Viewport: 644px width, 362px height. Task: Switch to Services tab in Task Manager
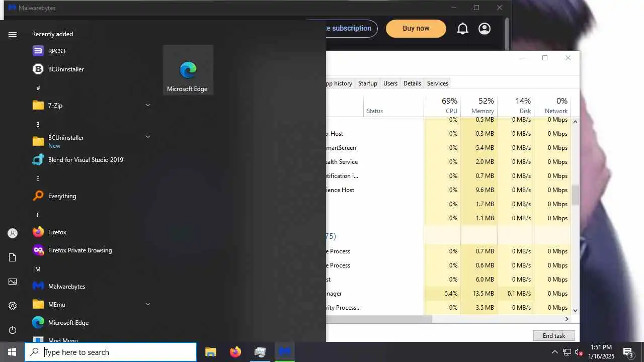[x=438, y=83]
